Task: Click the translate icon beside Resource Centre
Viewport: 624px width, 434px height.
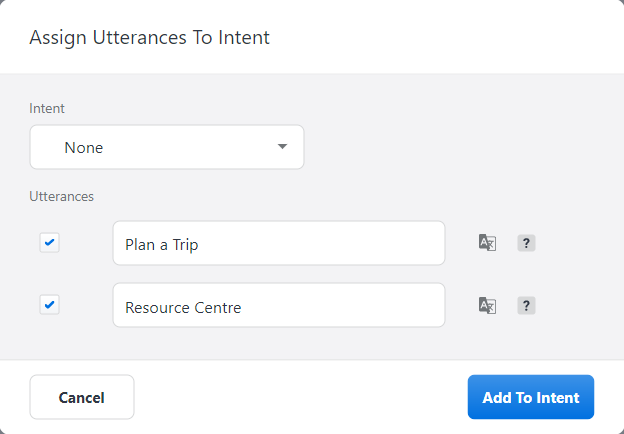Action: click(487, 305)
